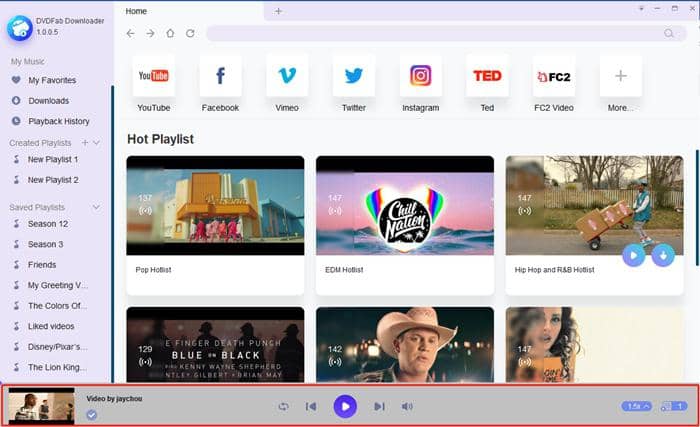Open the Pop Hotlist thumbnail
Viewport: 700px width, 427px height.
[x=215, y=205]
